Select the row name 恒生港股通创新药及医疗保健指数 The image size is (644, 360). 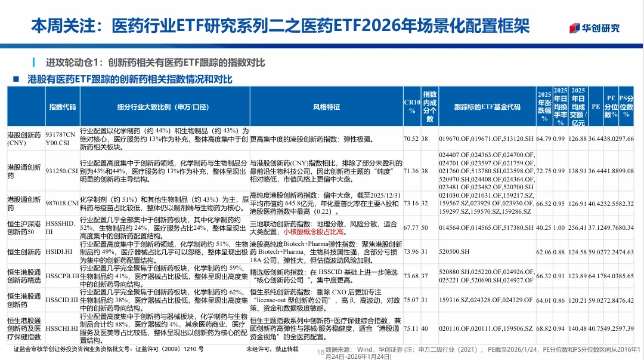24,328
